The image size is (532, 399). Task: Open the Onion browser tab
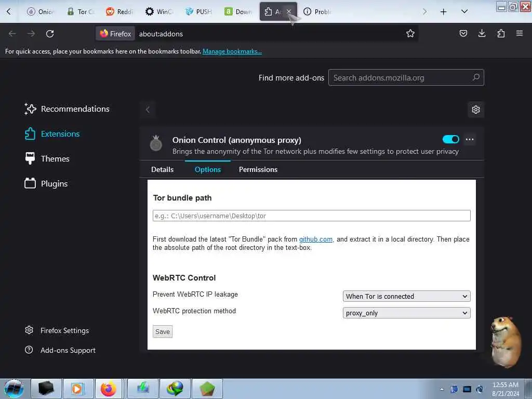(41, 11)
